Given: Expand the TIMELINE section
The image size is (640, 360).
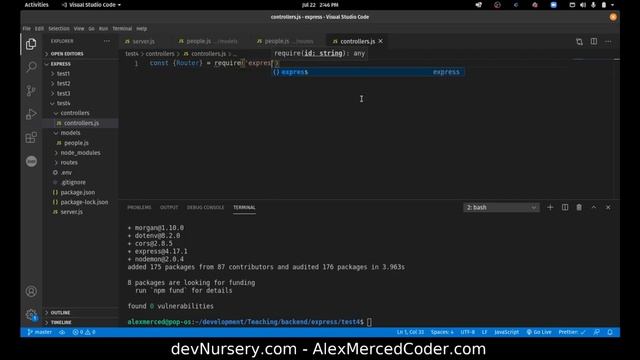Looking at the screenshot, I should click(x=81, y=322).
